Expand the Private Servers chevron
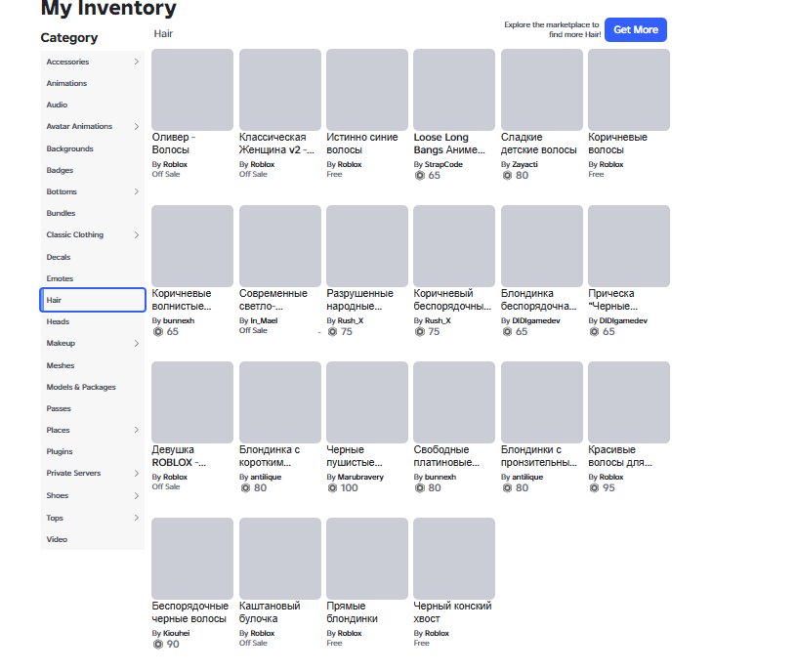 click(x=136, y=474)
